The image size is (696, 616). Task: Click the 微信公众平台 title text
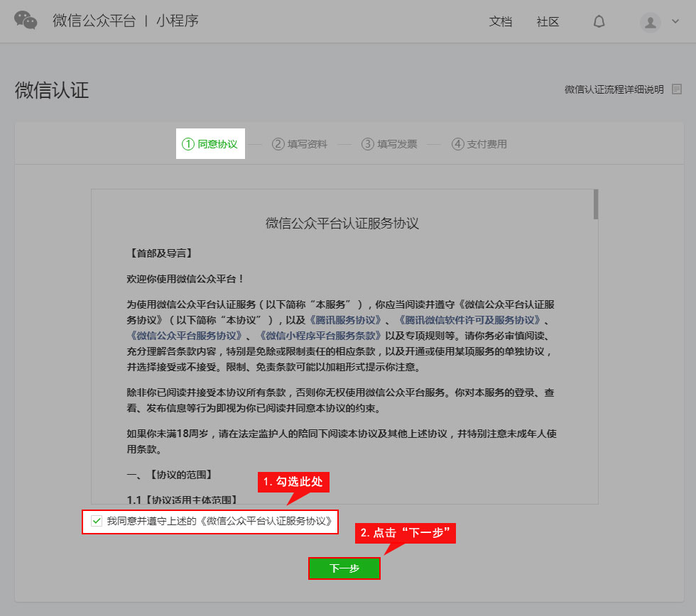[x=94, y=21]
